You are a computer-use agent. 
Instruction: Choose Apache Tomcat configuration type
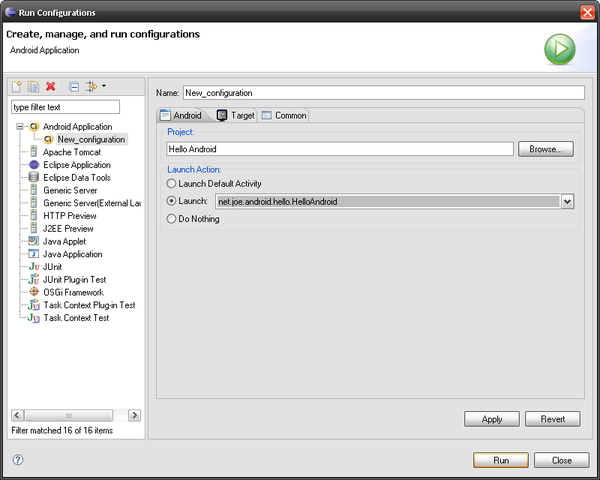click(71, 152)
